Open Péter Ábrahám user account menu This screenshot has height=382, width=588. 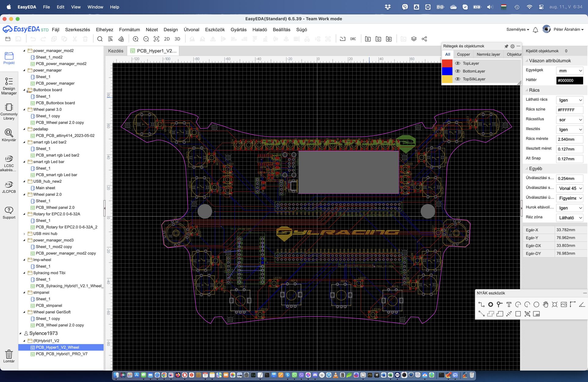(568, 29)
